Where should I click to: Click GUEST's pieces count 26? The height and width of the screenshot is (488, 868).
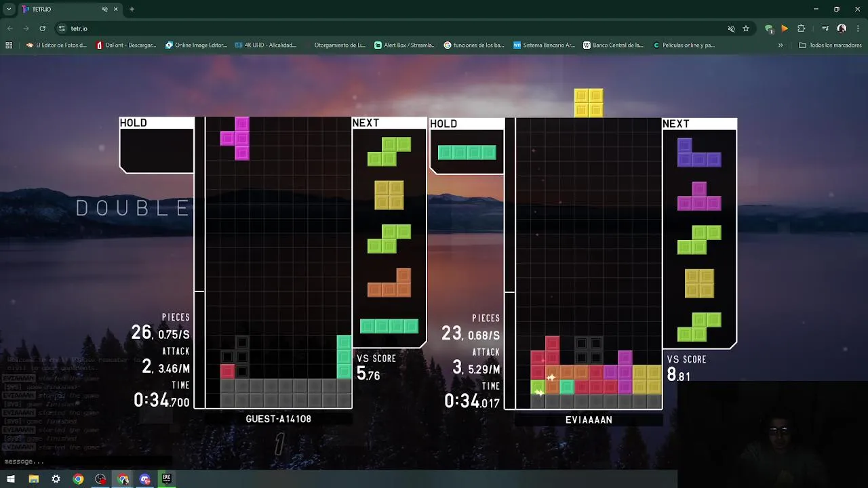(x=141, y=332)
